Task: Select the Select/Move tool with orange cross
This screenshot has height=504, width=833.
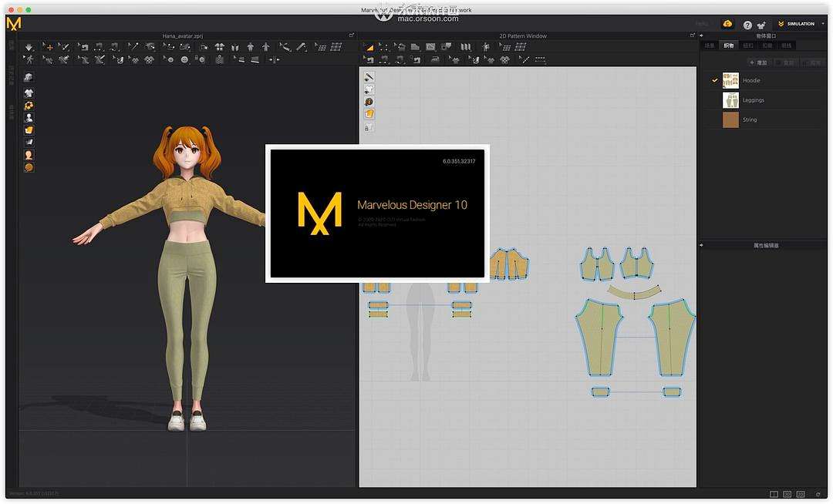Action: (47, 47)
